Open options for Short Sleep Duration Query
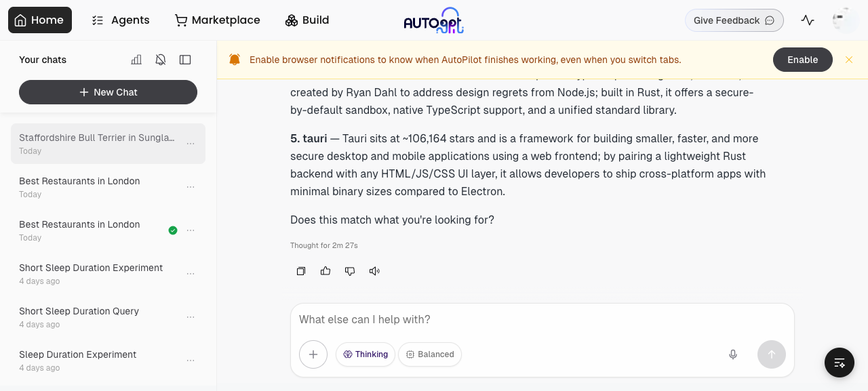This screenshot has width=868, height=391. (191, 317)
